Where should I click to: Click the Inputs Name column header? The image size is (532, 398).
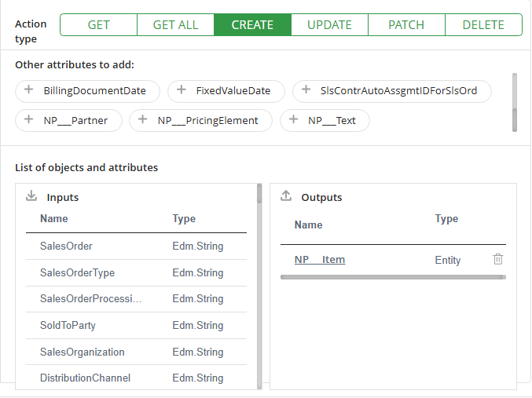[x=54, y=219]
